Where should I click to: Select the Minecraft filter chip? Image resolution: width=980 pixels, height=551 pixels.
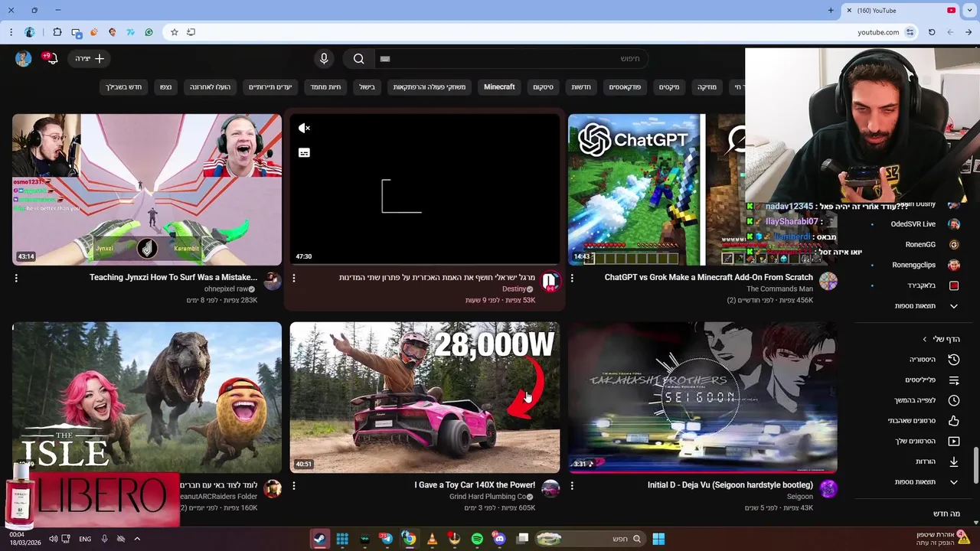(499, 87)
